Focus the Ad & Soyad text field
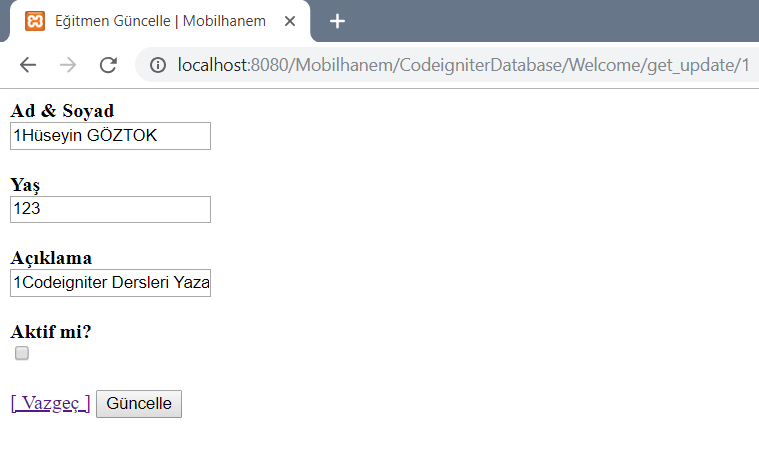Viewport: 759px width, 451px height. point(110,136)
